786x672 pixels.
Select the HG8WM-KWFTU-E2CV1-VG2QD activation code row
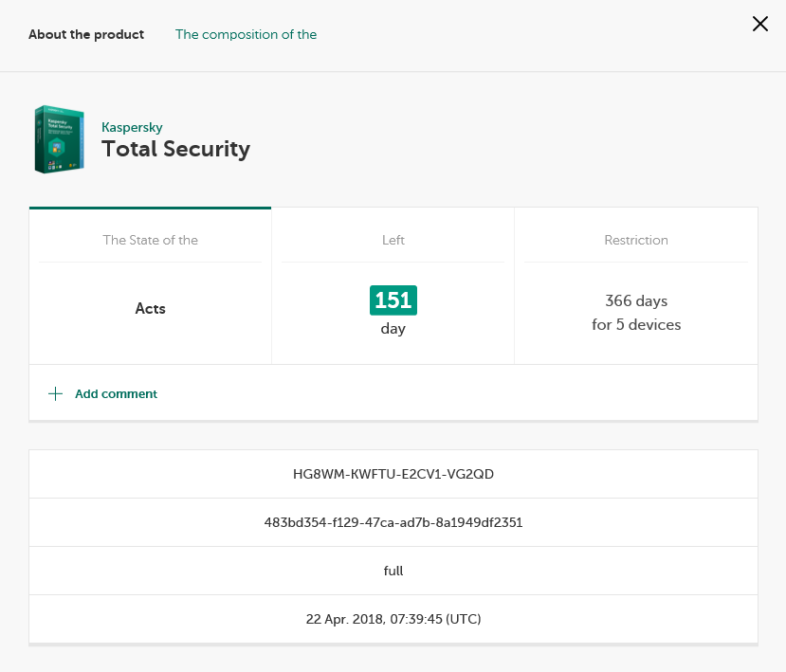point(393,474)
